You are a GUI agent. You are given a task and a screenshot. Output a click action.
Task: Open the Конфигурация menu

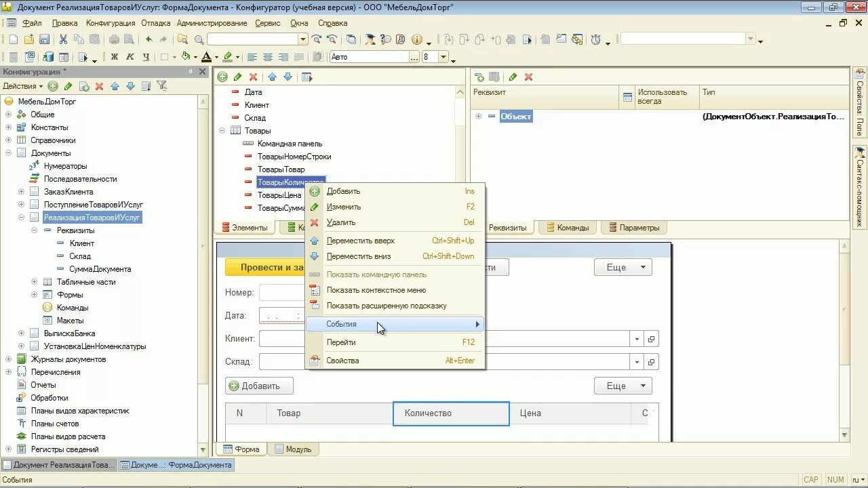tap(111, 23)
